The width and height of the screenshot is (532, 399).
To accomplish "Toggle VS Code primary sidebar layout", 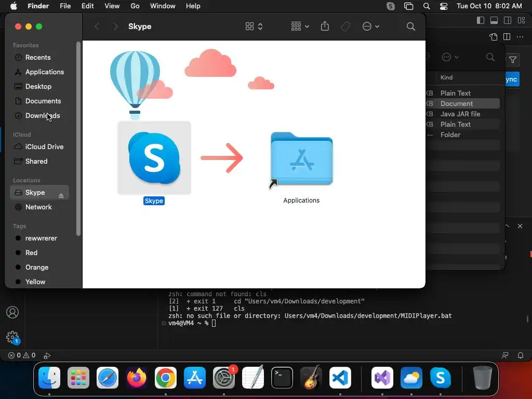I will [481, 20].
